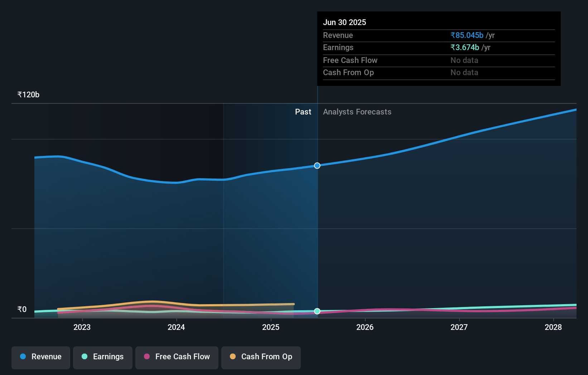Image resolution: width=588 pixels, height=375 pixels.
Task: Toggle the Earnings series legend button
Action: pyautogui.click(x=103, y=357)
